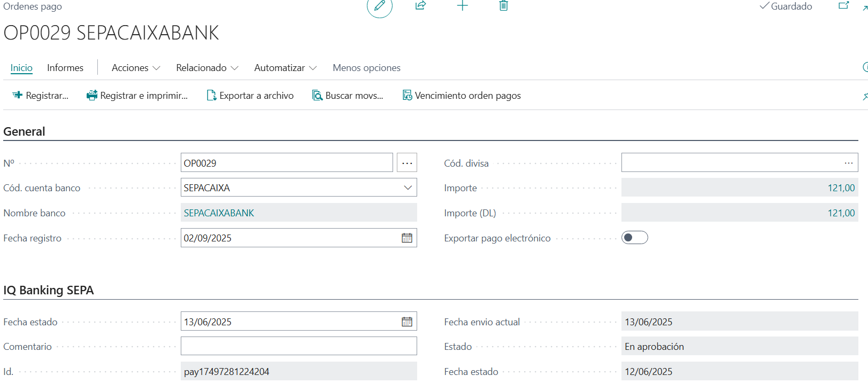The image size is (868, 391).
Task: Open calendar picker for Fecha registro
Action: (407, 238)
